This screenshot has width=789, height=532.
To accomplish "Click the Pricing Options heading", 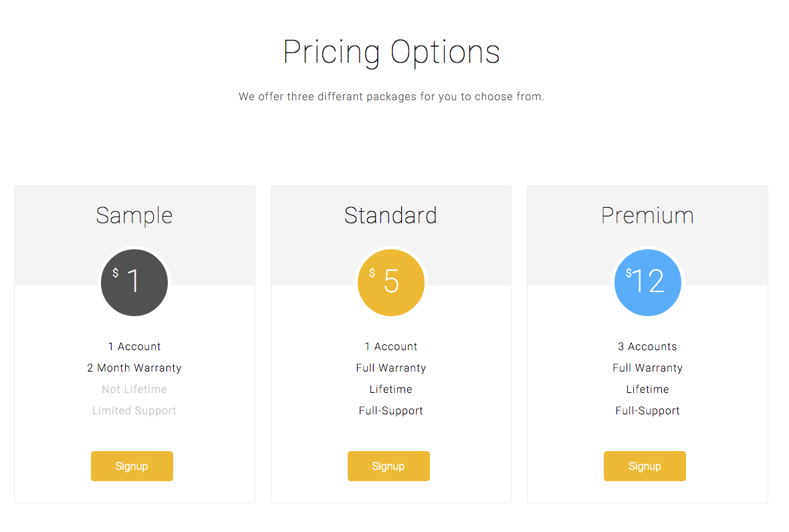I will (391, 52).
